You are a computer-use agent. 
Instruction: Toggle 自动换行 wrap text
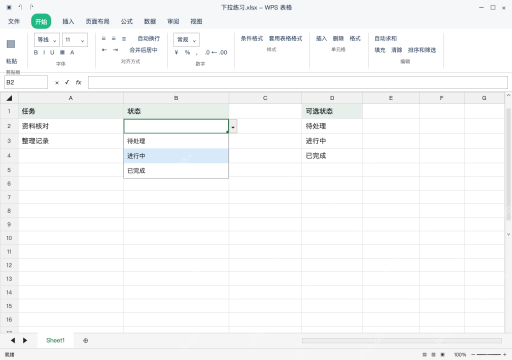(x=149, y=39)
